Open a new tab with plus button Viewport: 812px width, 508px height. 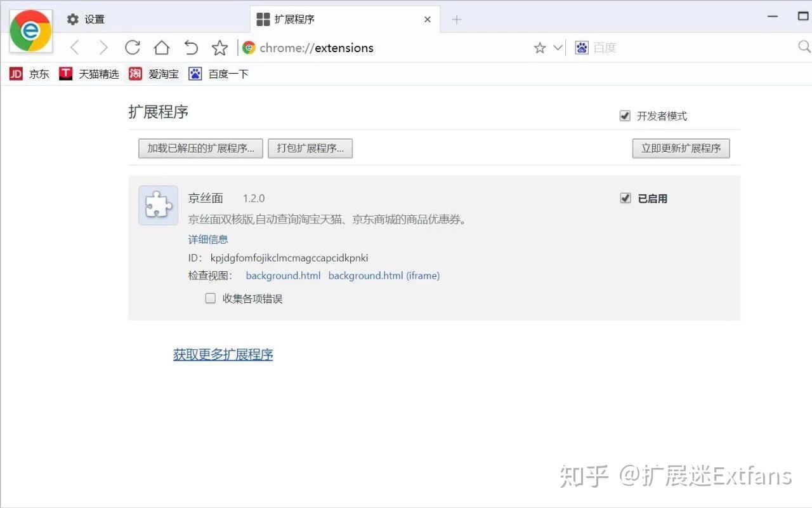(x=456, y=20)
